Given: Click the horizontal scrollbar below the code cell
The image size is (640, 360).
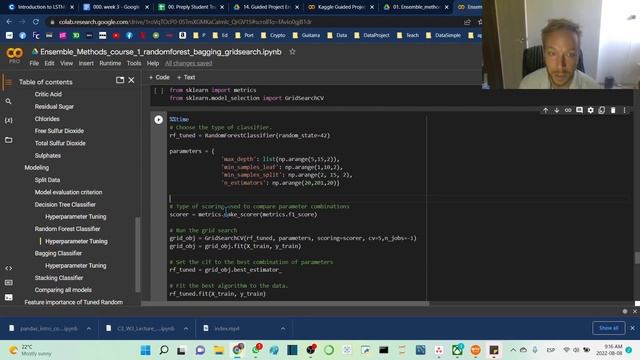Looking at the screenshot, I should 285,304.
